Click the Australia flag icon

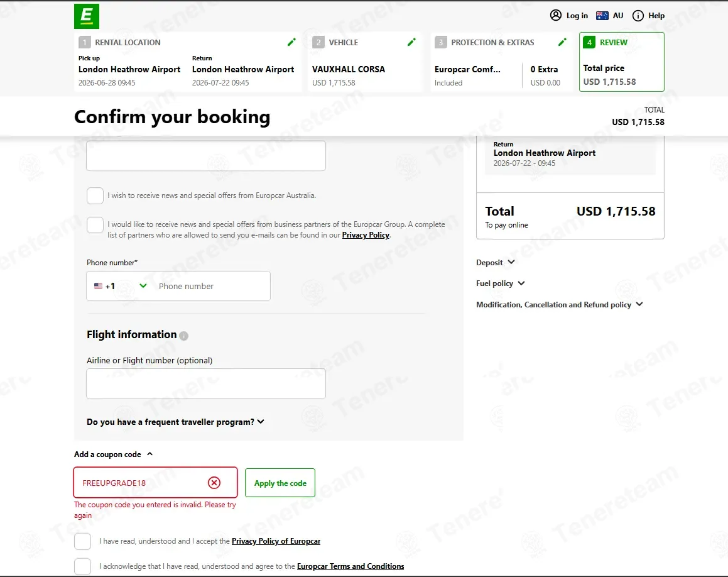tap(602, 16)
